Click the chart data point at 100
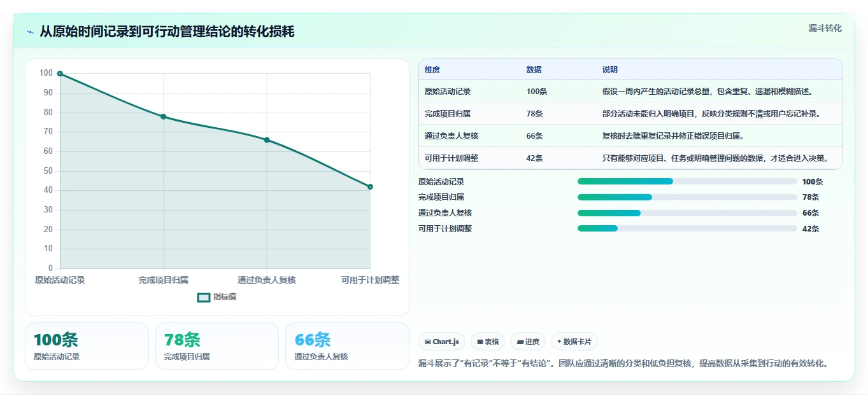This screenshot has height=395, width=868. (x=60, y=74)
